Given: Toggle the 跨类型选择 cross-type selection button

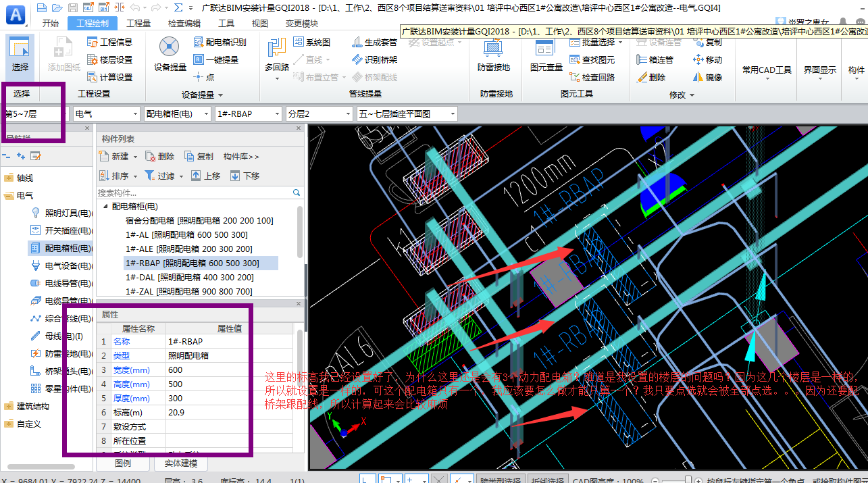Looking at the screenshot, I should click(x=500, y=480).
